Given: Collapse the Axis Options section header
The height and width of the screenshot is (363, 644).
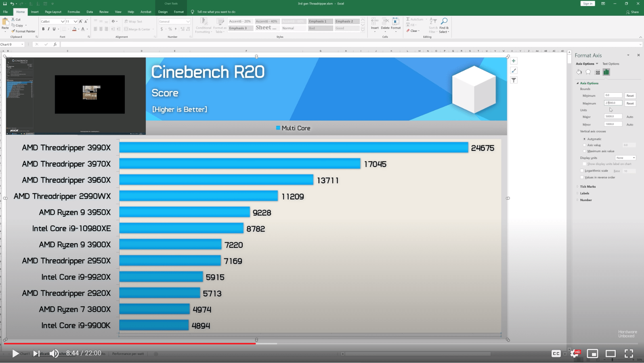Looking at the screenshot, I should point(589,83).
